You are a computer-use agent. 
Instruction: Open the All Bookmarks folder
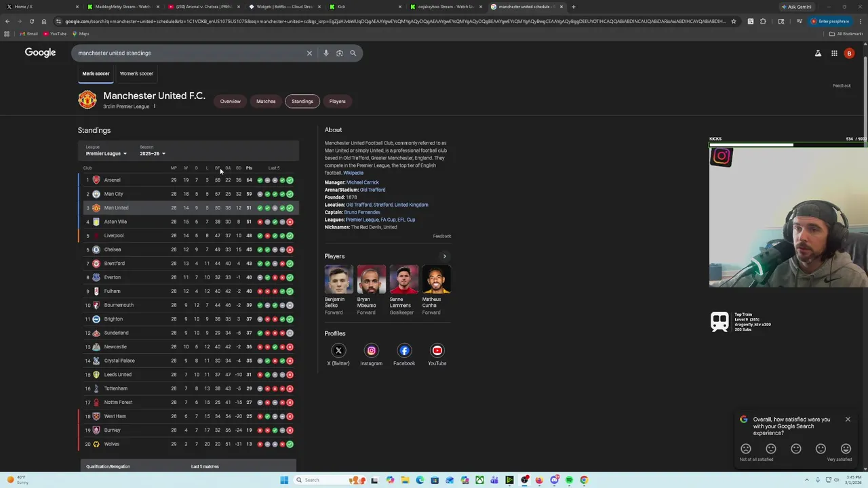click(846, 34)
